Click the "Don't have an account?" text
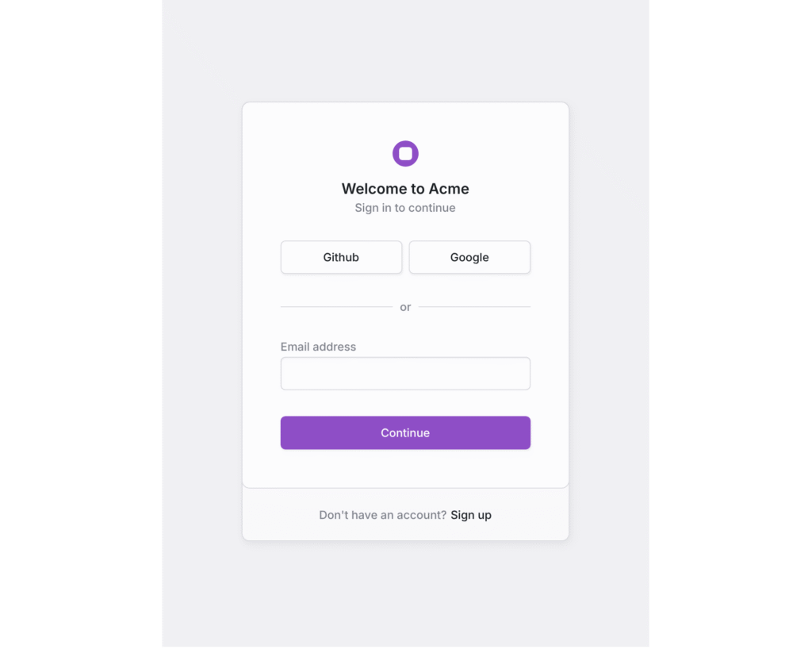This screenshot has width=812, height=649. coord(383,516)
